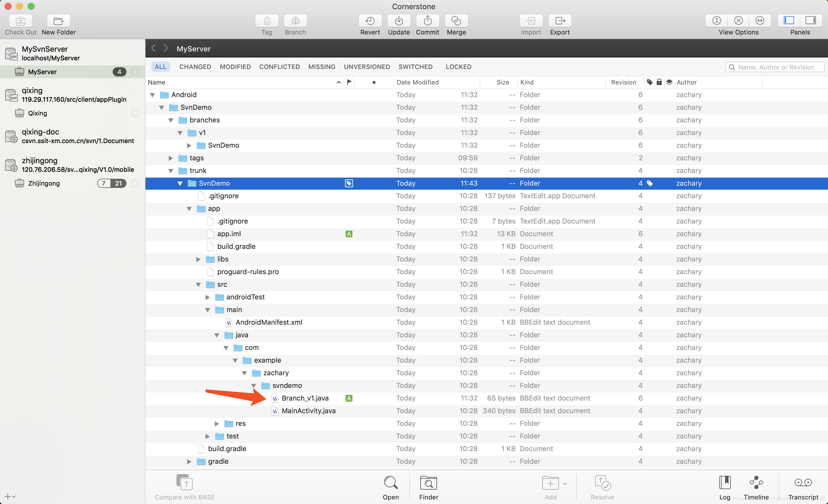The width and height of the screenshot is (828, 504).
Task: Select the MainActivity.java file row
Action: pyautogui.click(x=486, y=411)
